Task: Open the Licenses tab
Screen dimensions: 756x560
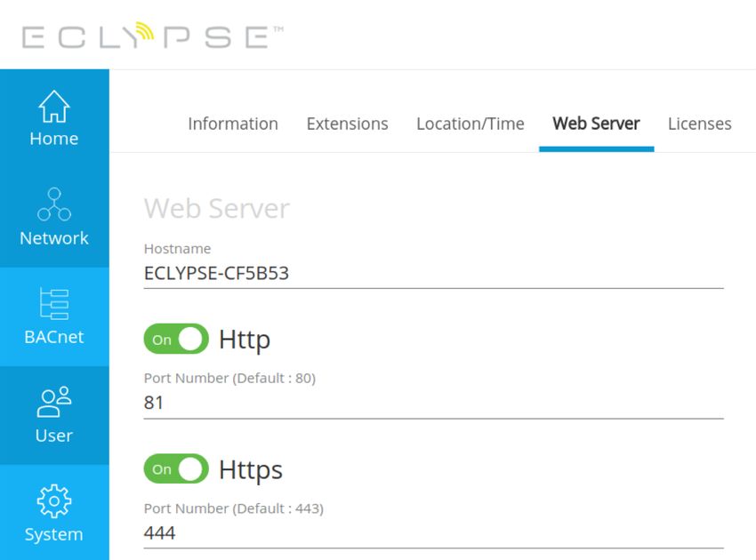Action: (x=700, y=124)
